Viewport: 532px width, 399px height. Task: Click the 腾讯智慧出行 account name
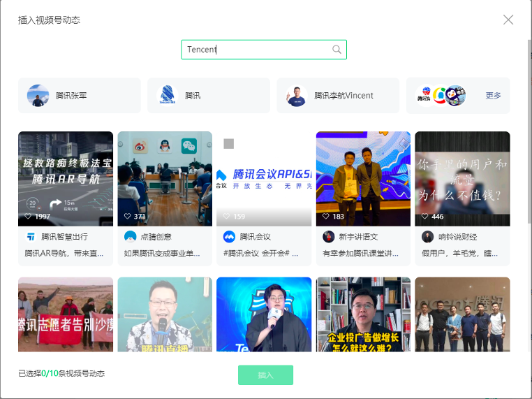[64, 237]
